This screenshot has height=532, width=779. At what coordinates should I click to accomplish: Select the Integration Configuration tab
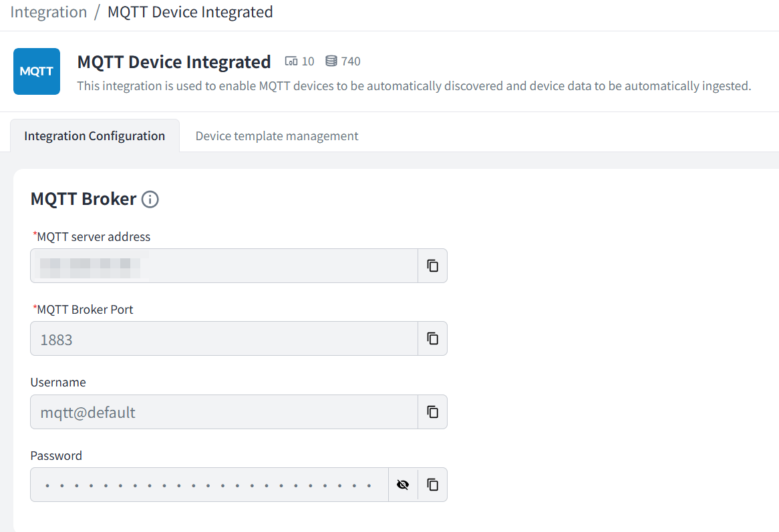[x=94, y=136]
